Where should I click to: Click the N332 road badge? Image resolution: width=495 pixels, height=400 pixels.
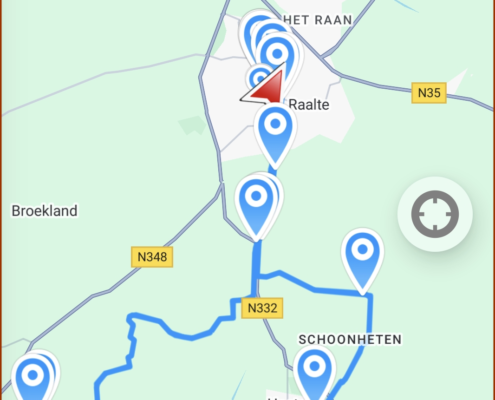tap(262, 308)
